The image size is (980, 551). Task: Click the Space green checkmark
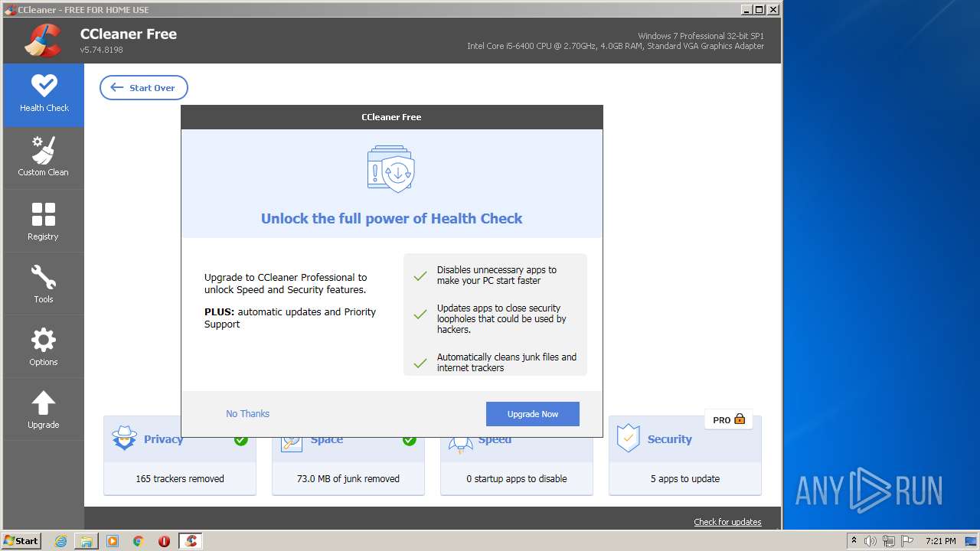pyautogui.click(x=410, y=439)
